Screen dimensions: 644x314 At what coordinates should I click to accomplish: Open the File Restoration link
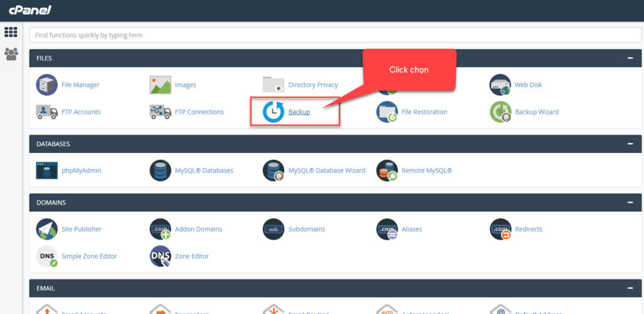point(425,112)
